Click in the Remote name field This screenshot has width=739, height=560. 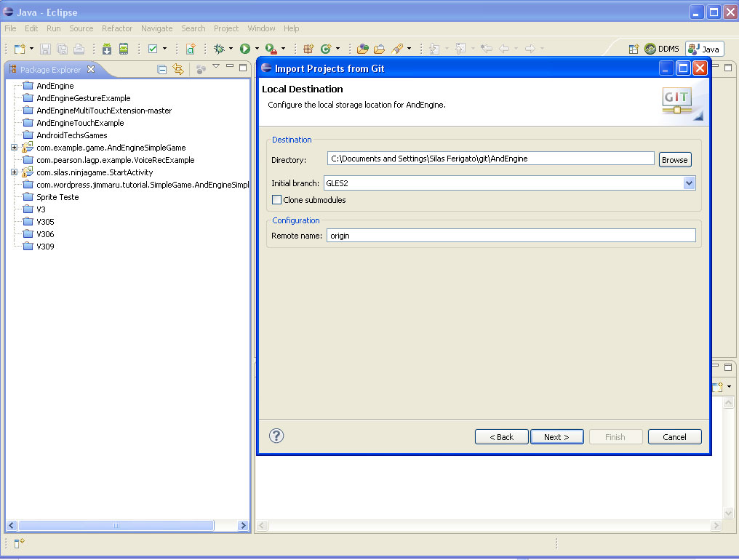coord(511,235)
